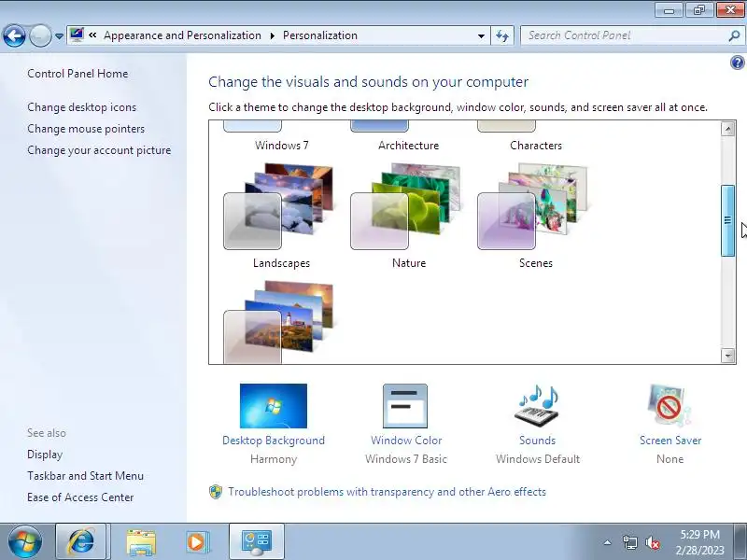Image resolution: width=747 pixels, height=560 pixels.
Task: Open the recent pages dropdown arrow
Action: point(59,36)
